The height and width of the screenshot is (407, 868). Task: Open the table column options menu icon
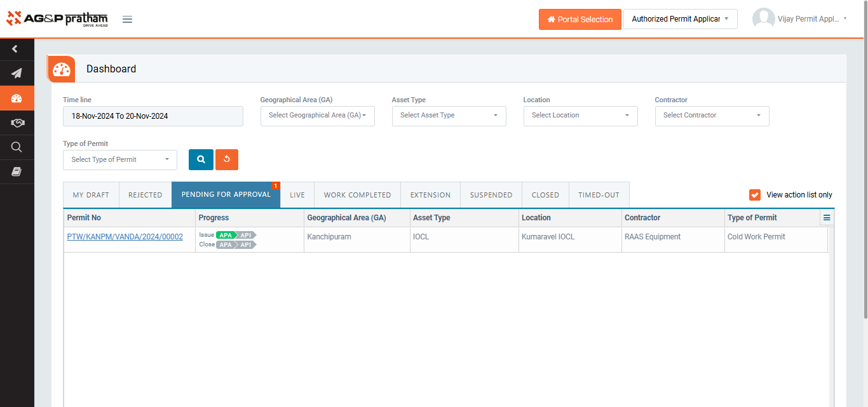click(827, 218)
